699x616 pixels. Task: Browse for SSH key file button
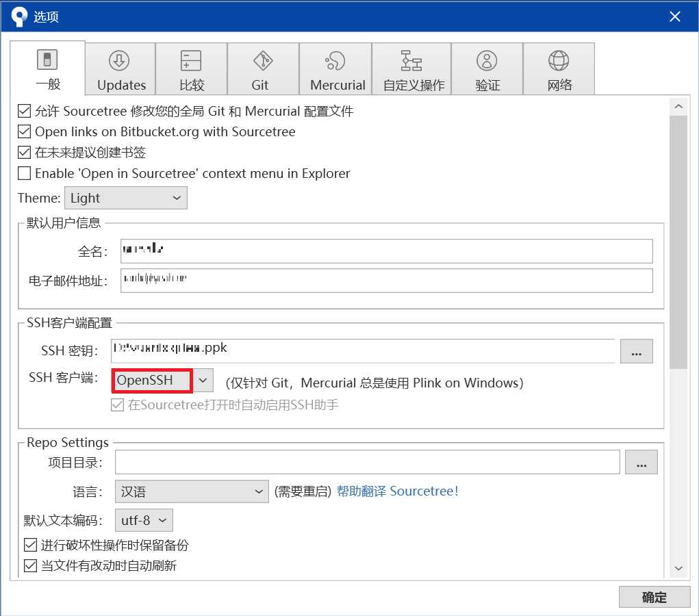pos(637,351)
